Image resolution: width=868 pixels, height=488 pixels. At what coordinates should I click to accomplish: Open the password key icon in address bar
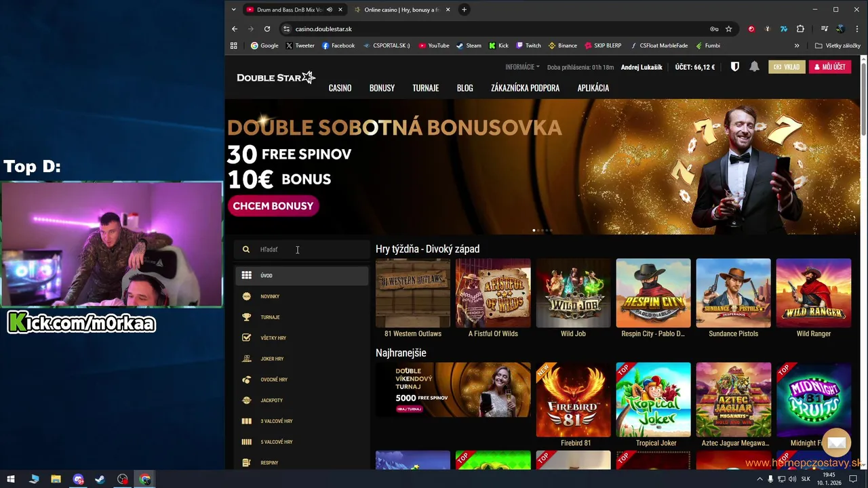click(714, 29)
